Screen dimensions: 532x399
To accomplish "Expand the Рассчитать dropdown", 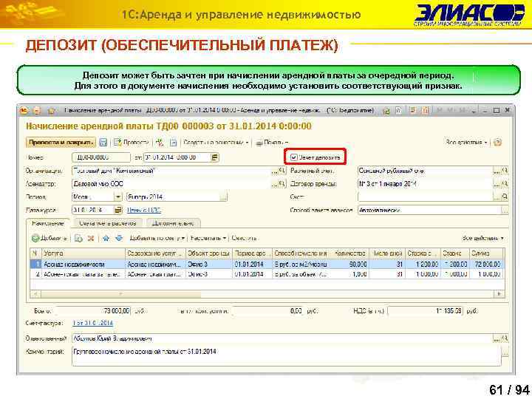I will 208,238.
